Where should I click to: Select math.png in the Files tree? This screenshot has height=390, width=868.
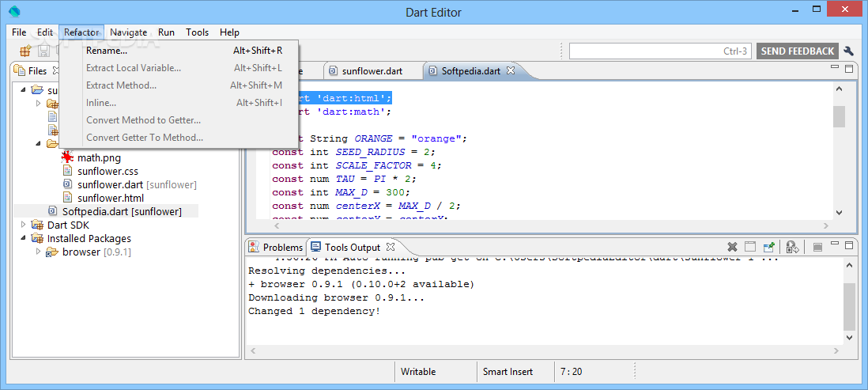pos(99,157)
